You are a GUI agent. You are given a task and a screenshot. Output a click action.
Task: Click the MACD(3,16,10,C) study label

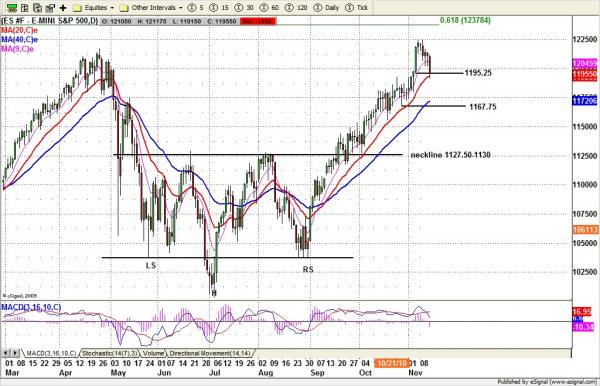tap(31, 307)
